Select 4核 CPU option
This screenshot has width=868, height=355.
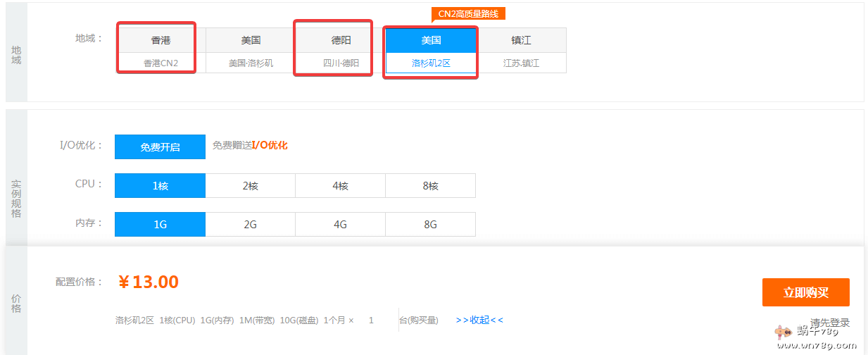tap(340, 186)
